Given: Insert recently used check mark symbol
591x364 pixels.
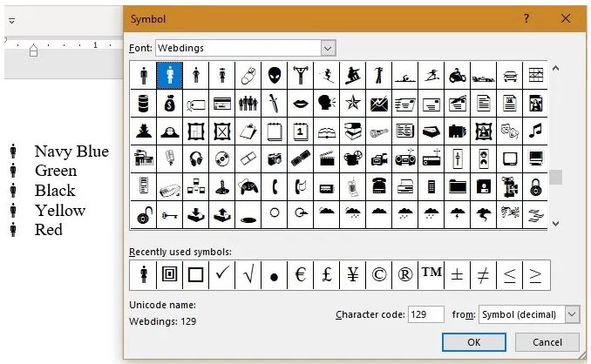Looking at the screenshot, I should (x=222, y=275).
